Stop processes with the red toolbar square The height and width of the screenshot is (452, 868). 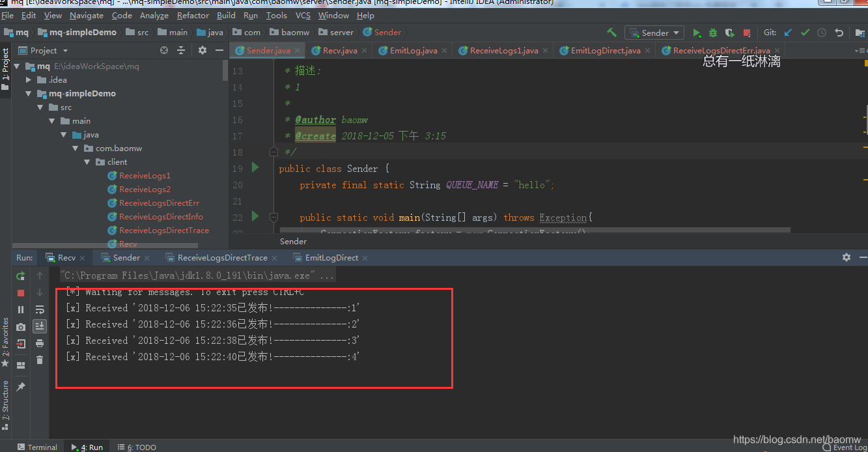747,33
